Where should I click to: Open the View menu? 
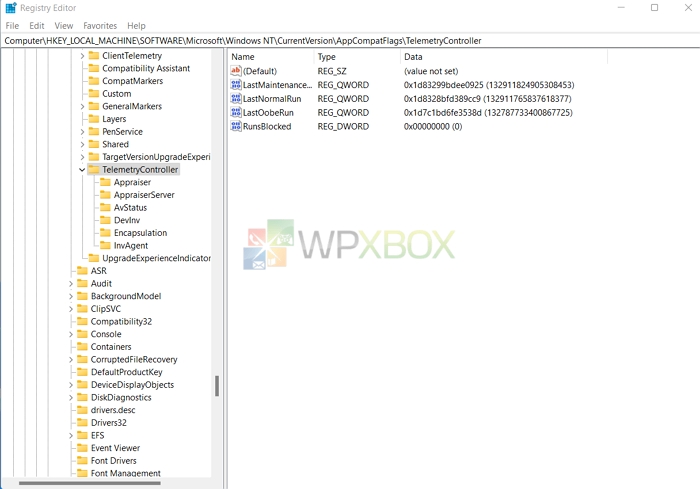click(x=64, y=26)
